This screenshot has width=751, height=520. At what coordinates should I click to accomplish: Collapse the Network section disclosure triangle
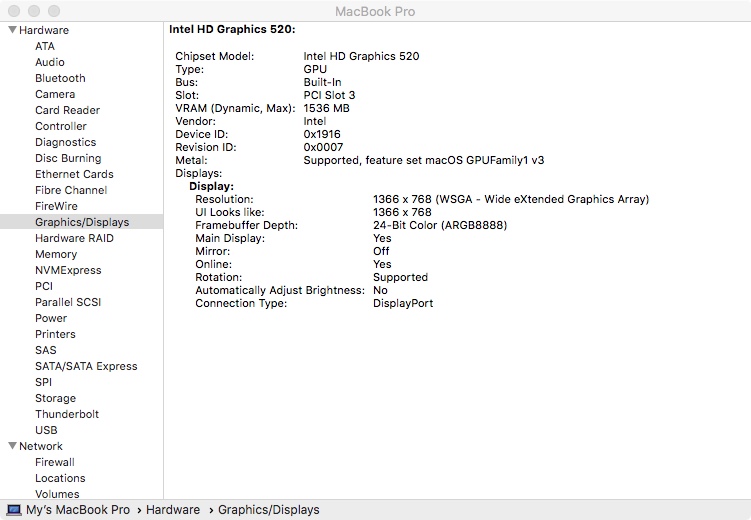[12, 446]
